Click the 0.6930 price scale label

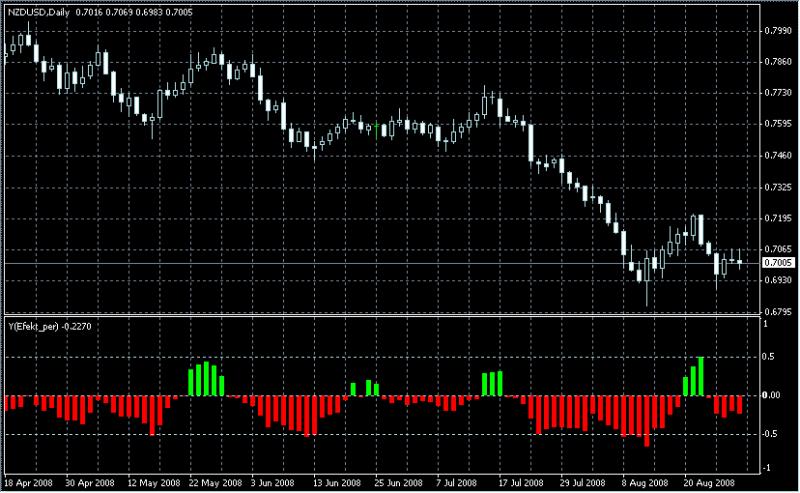(x=778, y=280)
